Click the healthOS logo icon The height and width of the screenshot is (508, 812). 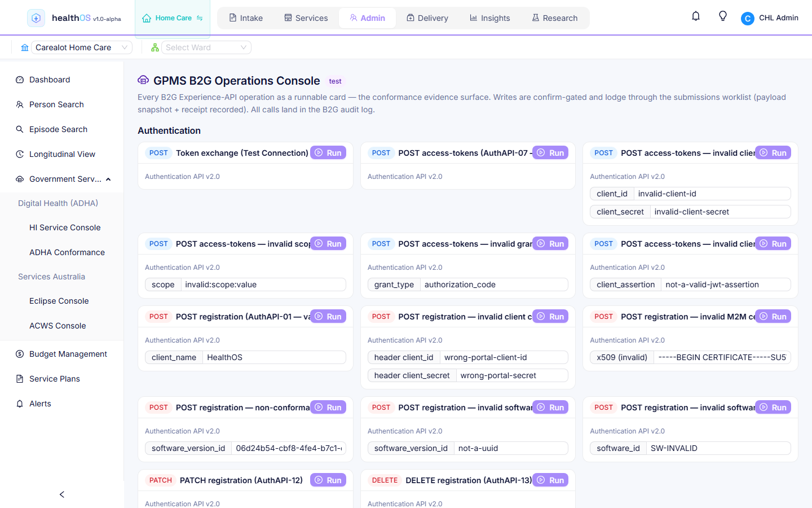coord(36,18)
